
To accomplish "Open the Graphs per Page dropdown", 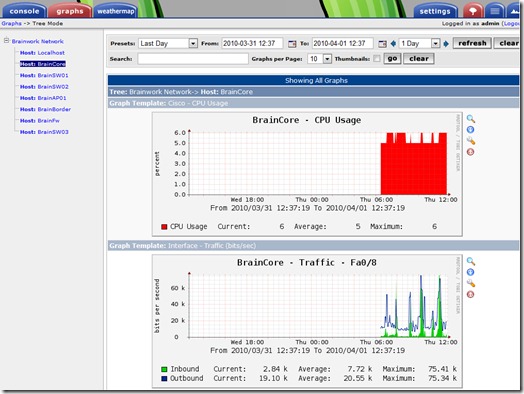I will tap(319, 59).
